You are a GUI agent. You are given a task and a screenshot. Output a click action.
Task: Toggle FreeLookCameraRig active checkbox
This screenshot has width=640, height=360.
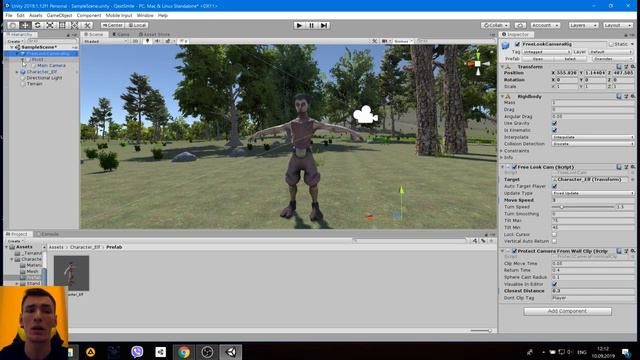[x=517, y=44]
